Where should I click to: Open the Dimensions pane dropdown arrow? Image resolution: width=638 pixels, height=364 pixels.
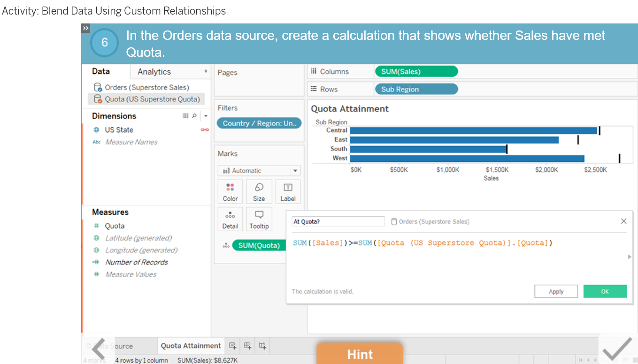click(x=206, y=116)
